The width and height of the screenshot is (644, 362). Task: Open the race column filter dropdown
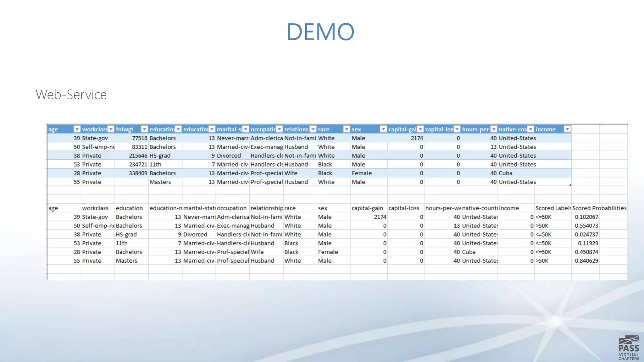point(347,129)
